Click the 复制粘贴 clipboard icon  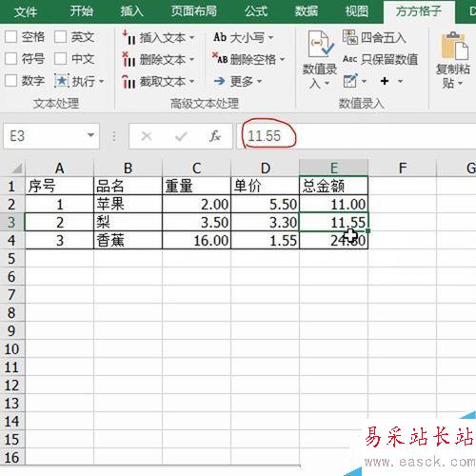pyautogui.click(x=455, y=46)
